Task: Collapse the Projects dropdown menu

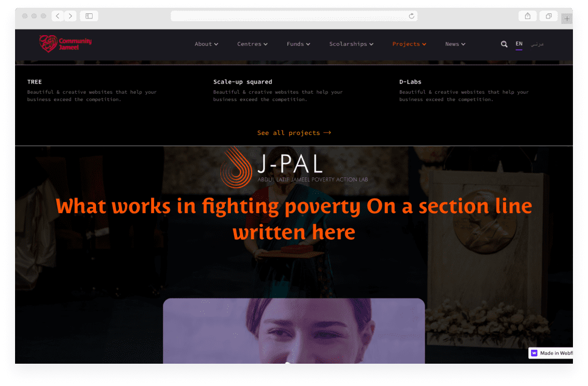Action: (x=409, y=44)
